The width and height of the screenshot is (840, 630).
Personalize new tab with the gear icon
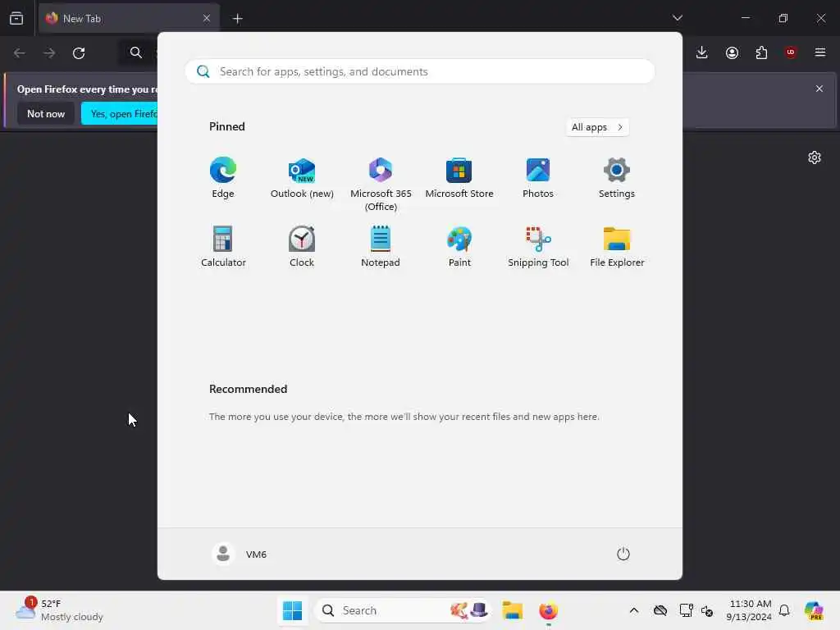(815, 157)
